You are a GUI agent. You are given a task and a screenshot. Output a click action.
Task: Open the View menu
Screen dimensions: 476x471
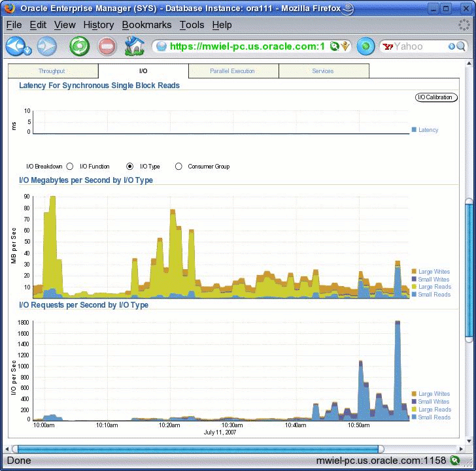point(65,25)
